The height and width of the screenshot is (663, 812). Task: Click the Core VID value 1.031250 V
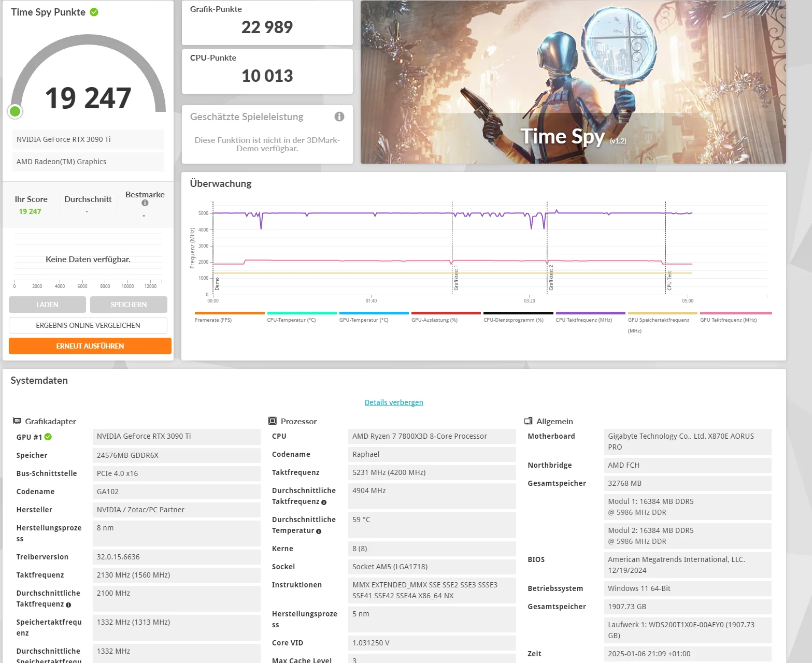pyautogui.click(x=432, y=643)
